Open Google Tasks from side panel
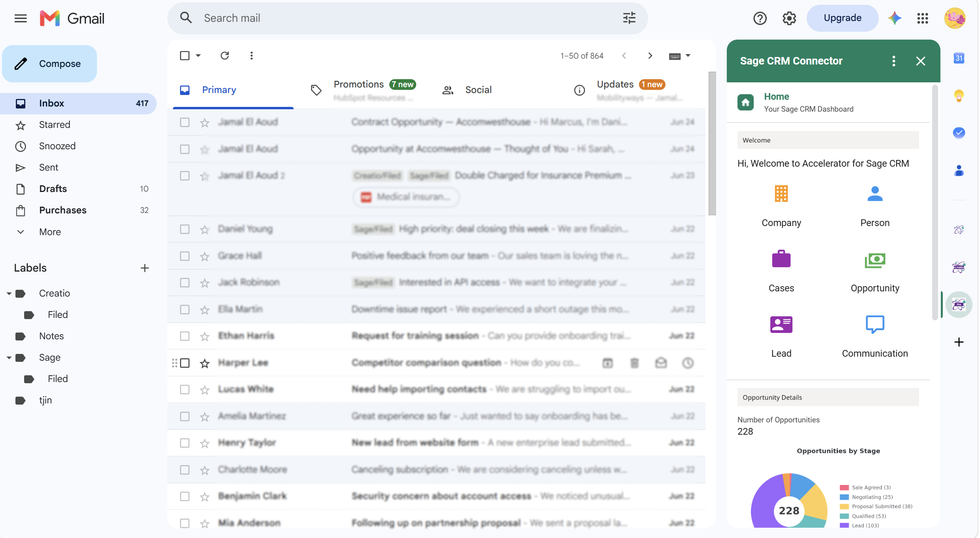 coord(959,133)
